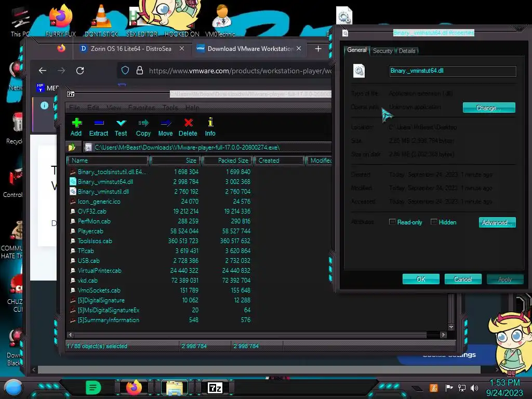Select the Icon._generic.ico row
The image size is (532, 399).
tap(160, 201)
